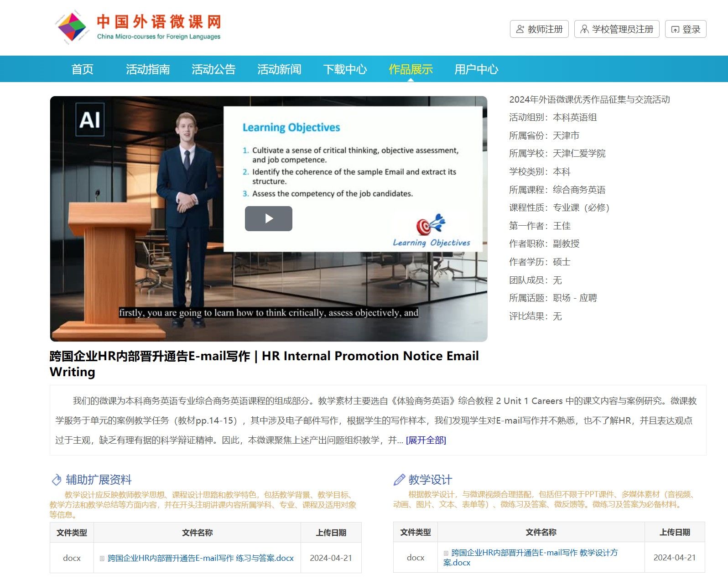Click the China Micro-courses colorful logo

click(72, 27)
